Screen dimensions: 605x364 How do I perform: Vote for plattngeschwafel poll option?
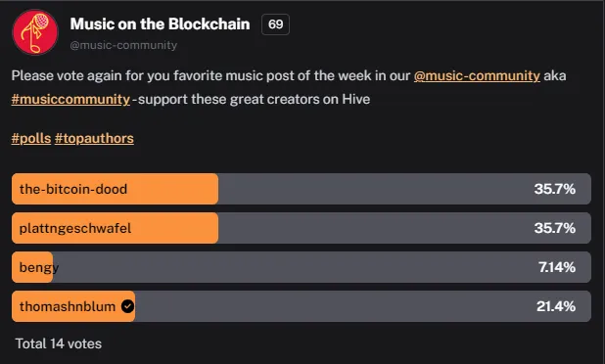[x=302, y=228]
